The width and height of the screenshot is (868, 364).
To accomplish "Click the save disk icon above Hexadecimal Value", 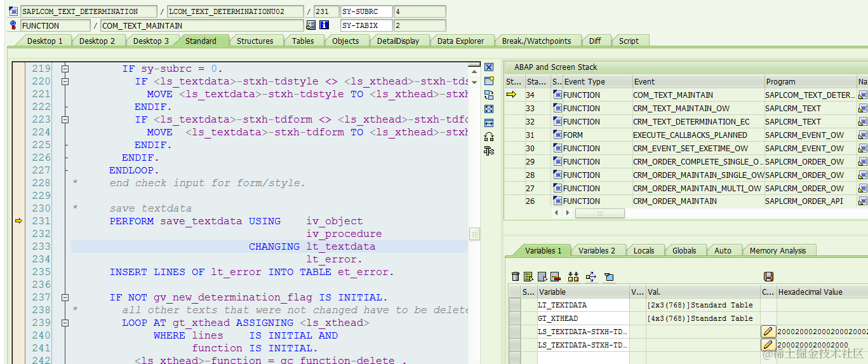I will click(768, 276).
